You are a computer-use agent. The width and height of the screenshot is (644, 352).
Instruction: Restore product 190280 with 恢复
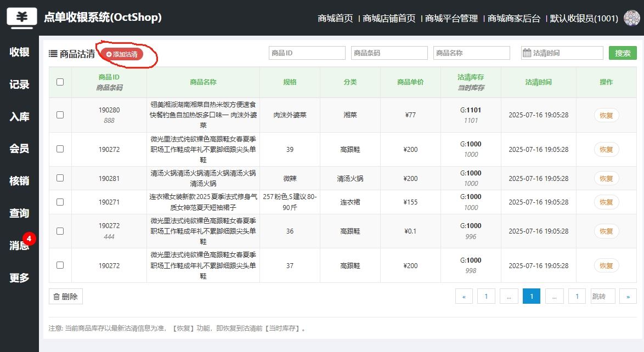click(x=606, y=115)
